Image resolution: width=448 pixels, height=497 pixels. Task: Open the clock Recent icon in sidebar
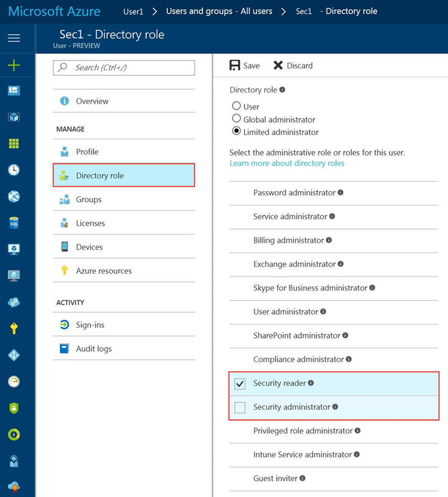[14, 170]
